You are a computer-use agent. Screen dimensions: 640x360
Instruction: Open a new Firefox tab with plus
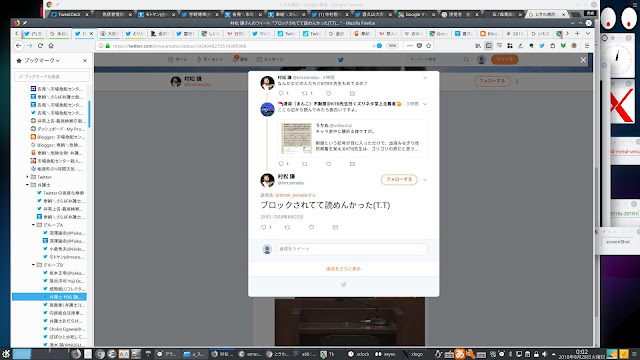[x=577, y=33]
